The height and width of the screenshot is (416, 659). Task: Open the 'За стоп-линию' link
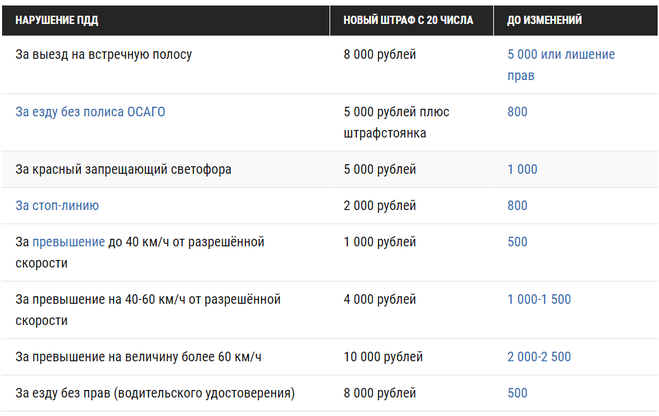(x=57, y=205)
